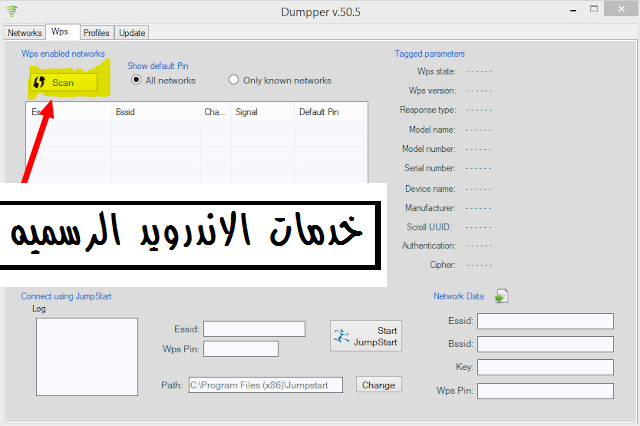The height and width of the screenshot is (426, 640).
Task: Go to the Update tab
Action: [x=132, y=33]
